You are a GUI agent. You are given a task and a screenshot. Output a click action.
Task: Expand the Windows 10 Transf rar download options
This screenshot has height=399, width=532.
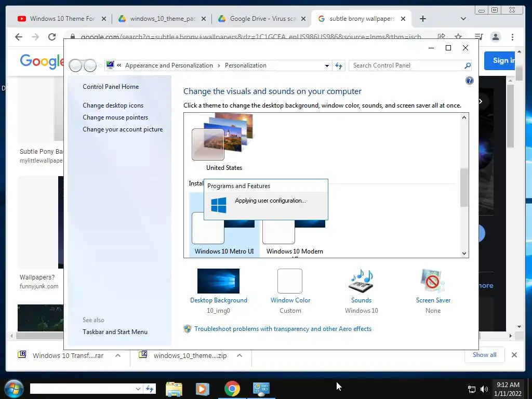(x=118, y=355)
